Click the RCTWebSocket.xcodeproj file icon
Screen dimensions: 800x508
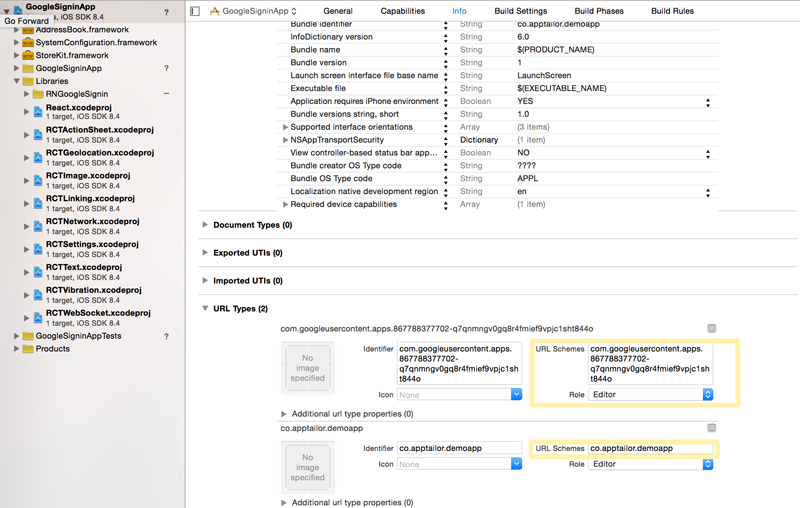pos(38,318)
